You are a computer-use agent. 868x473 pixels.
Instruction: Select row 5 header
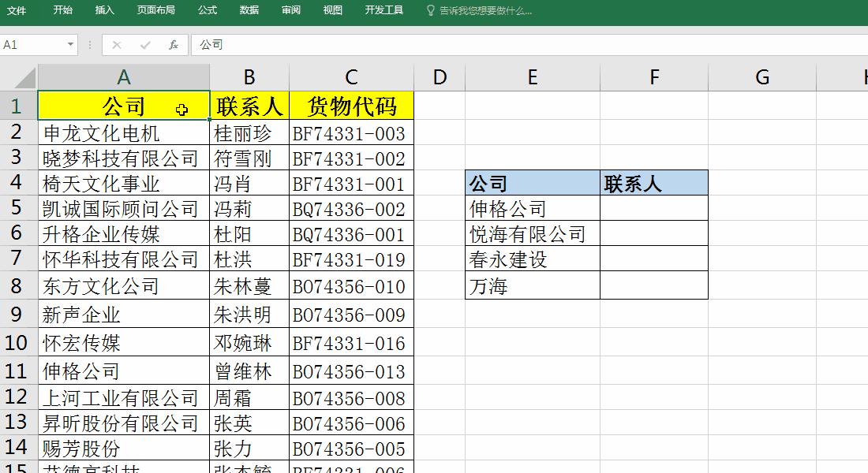pos(17,209)
